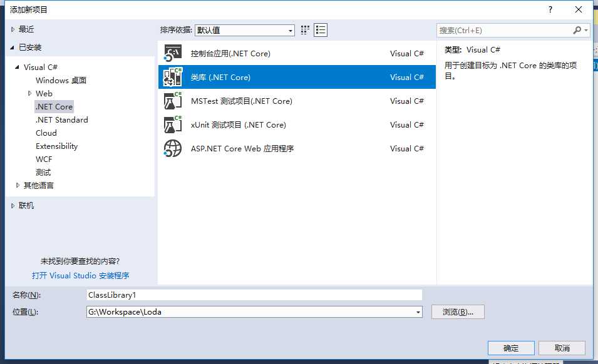
Task: Expand the Web tree node
Action: coord(29,93)
